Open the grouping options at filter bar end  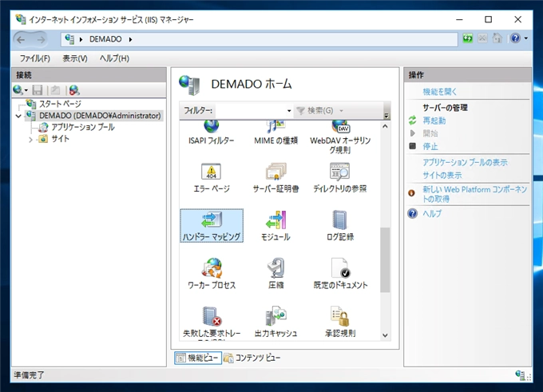[x=386, y=115]
